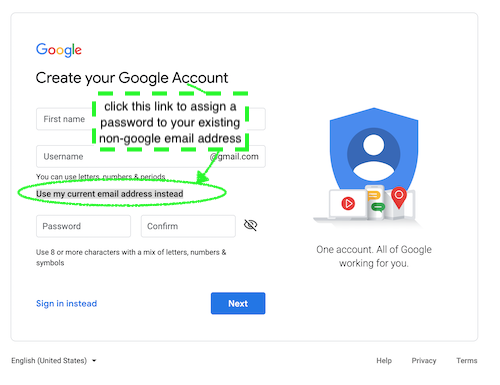The width and height of the screenshot is (500, 385).
Task: Click the red map pin icon
Action: coord(399,198)
